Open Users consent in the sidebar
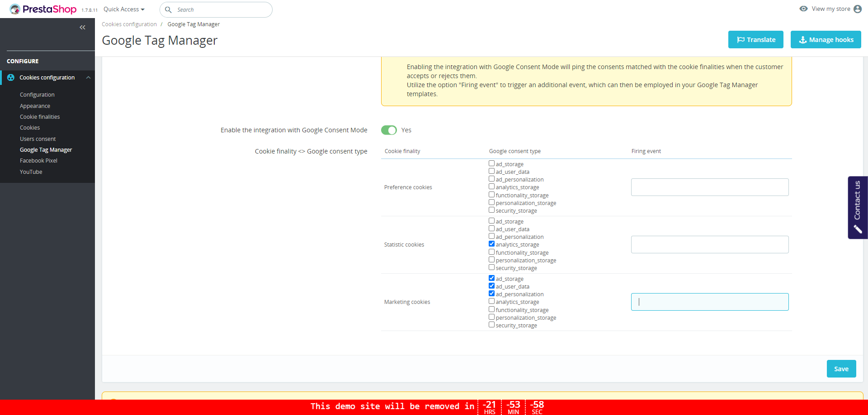This screenshot has width=868, height=415. point(38,139)
